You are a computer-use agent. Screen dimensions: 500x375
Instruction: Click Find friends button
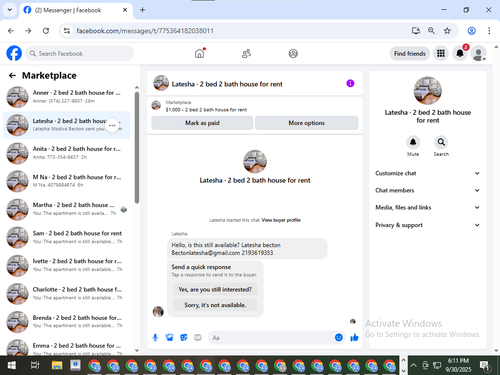(410, 53)
